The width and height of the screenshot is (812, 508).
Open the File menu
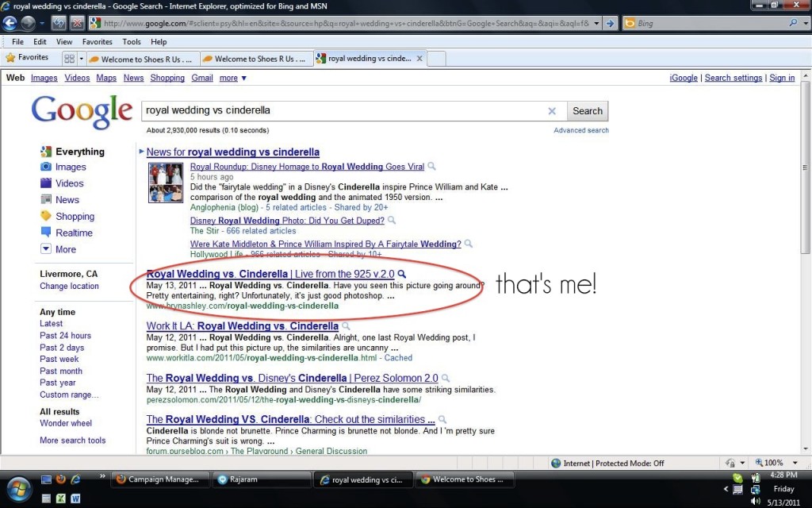(17, 41)
